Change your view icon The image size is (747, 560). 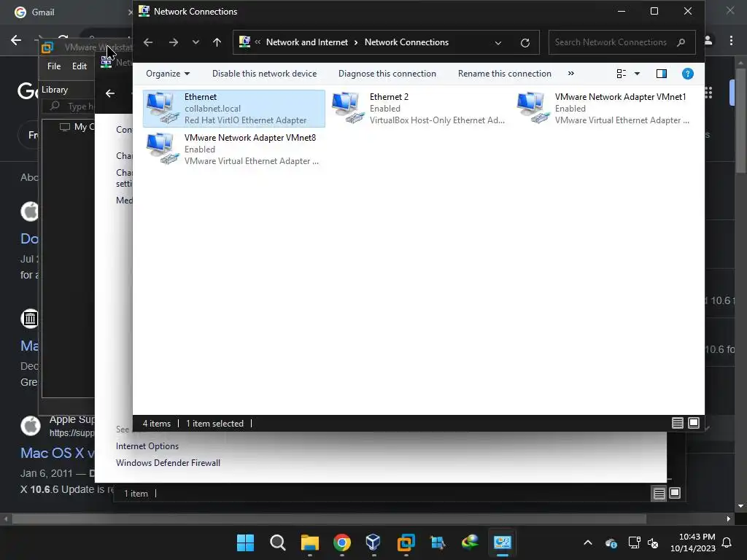[622, 74]
